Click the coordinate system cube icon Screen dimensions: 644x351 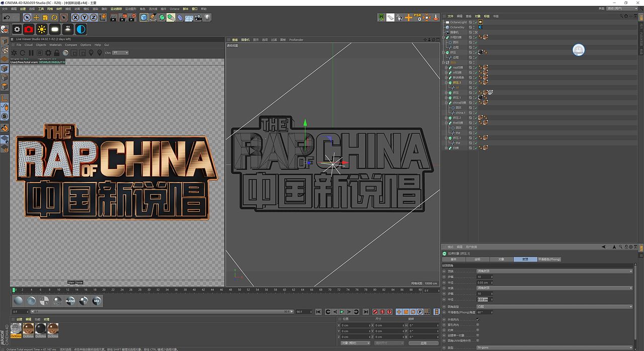click(103, 18)
